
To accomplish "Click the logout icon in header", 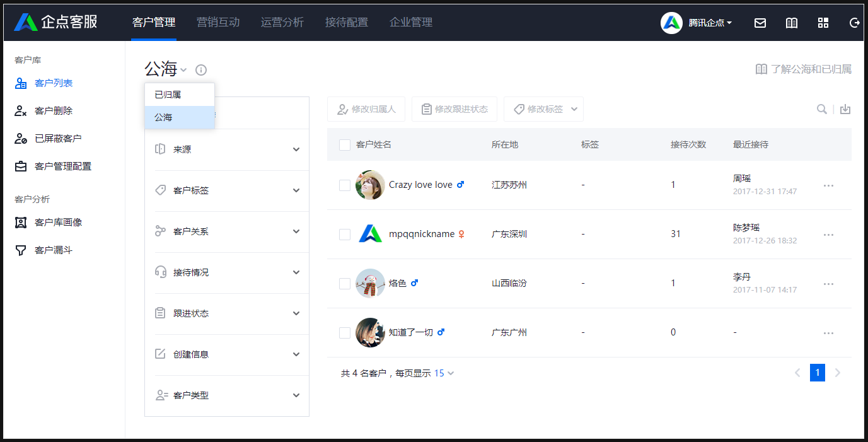I will pyautogui.click(x=855, y=23).
